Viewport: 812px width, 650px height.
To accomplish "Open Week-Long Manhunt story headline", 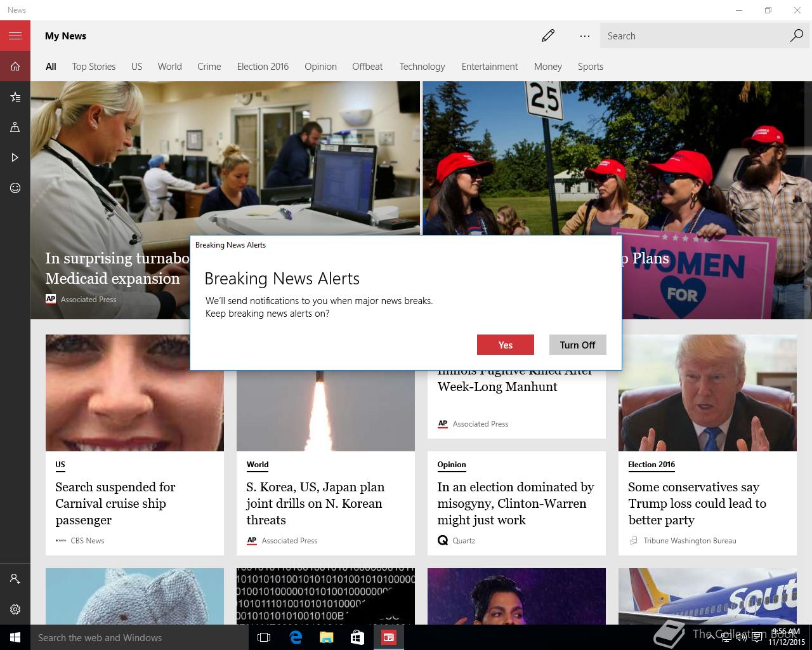I will (x=497, y=387).
